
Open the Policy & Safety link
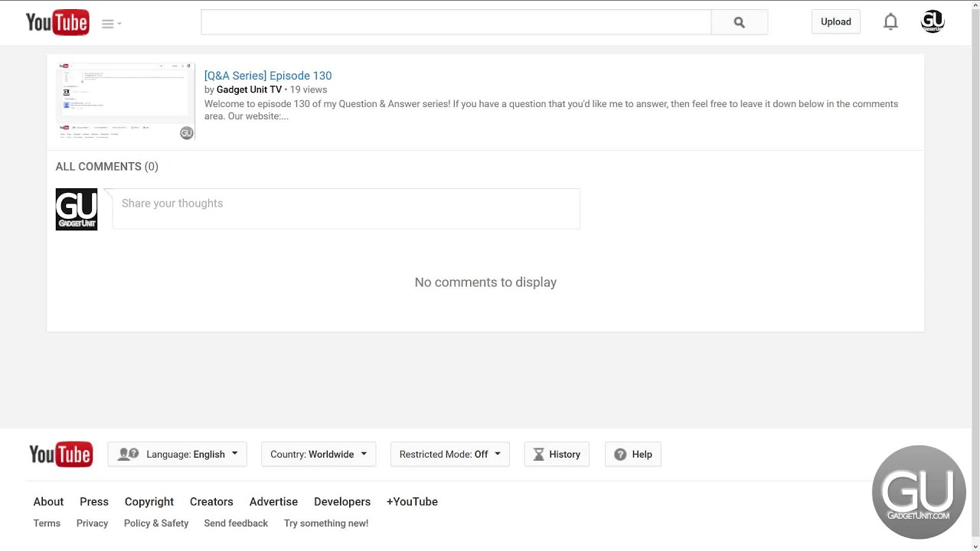coord(156,523)
